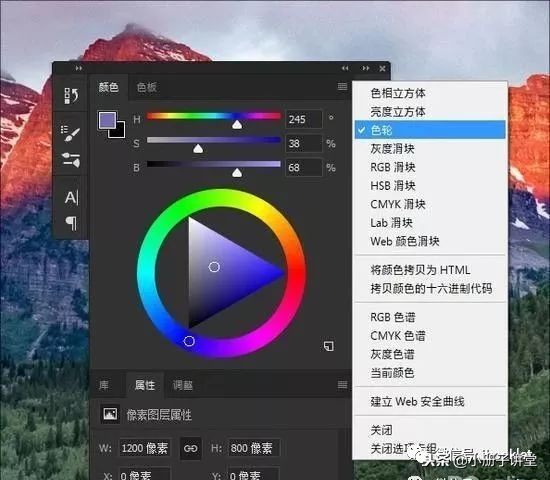Switch to the 调整 tab
Image resolution: width=550 pixels, height=480 pixels.
coord(182,385)
